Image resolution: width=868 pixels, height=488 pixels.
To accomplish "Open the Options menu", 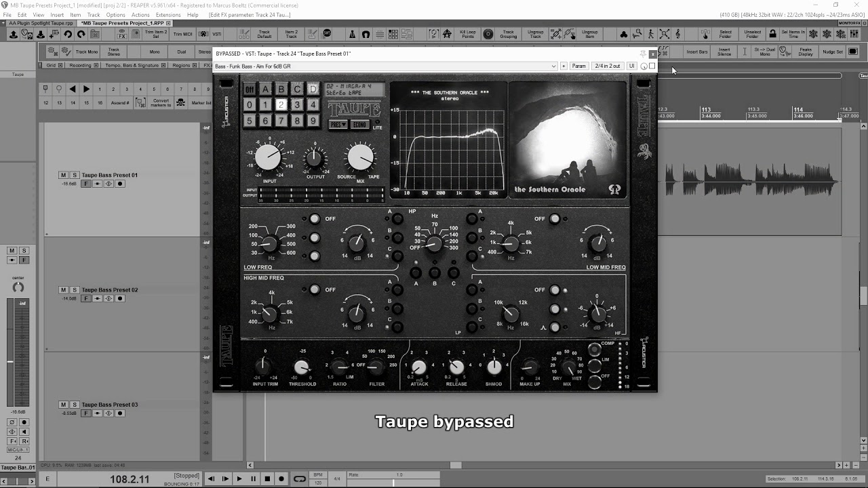I will point(115,14).
